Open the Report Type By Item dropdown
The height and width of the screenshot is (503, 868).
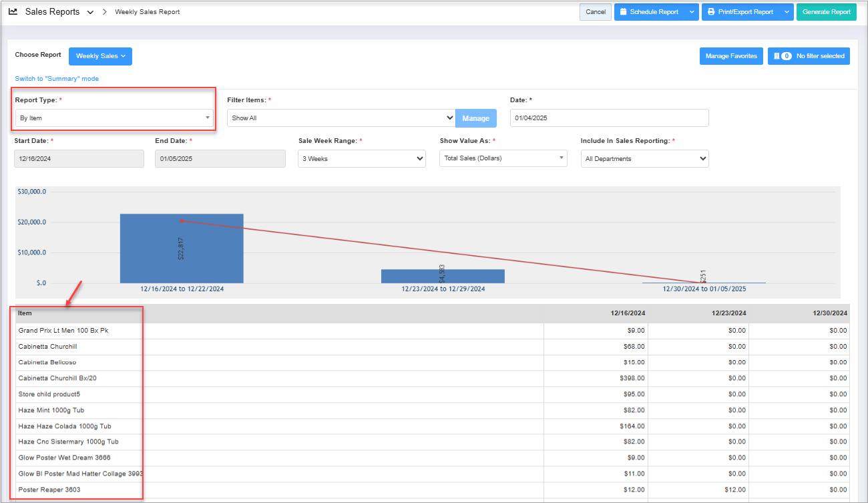click(x=114, y=118)
